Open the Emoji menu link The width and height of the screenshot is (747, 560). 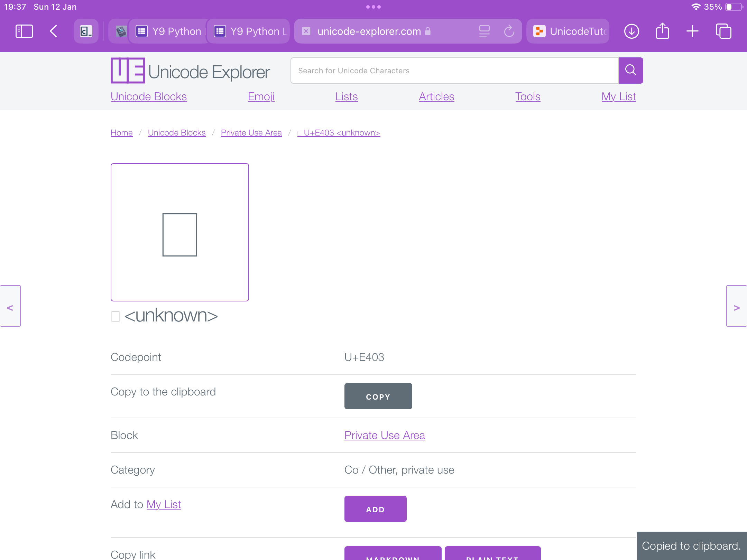pyautogui.click(x=261, y=96)
